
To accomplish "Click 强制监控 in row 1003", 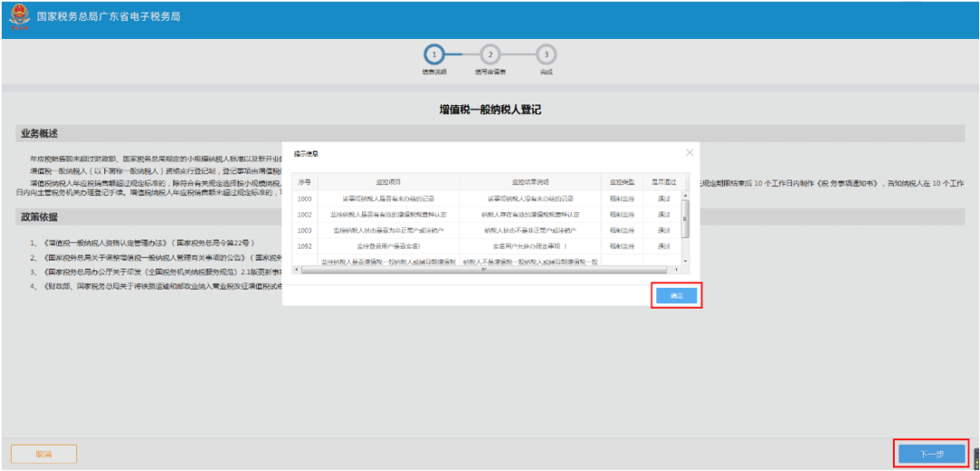I will (x=622, y=231).
